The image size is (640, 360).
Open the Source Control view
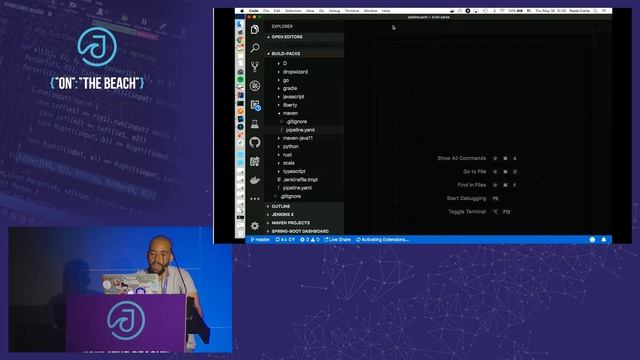click(255, 67)
